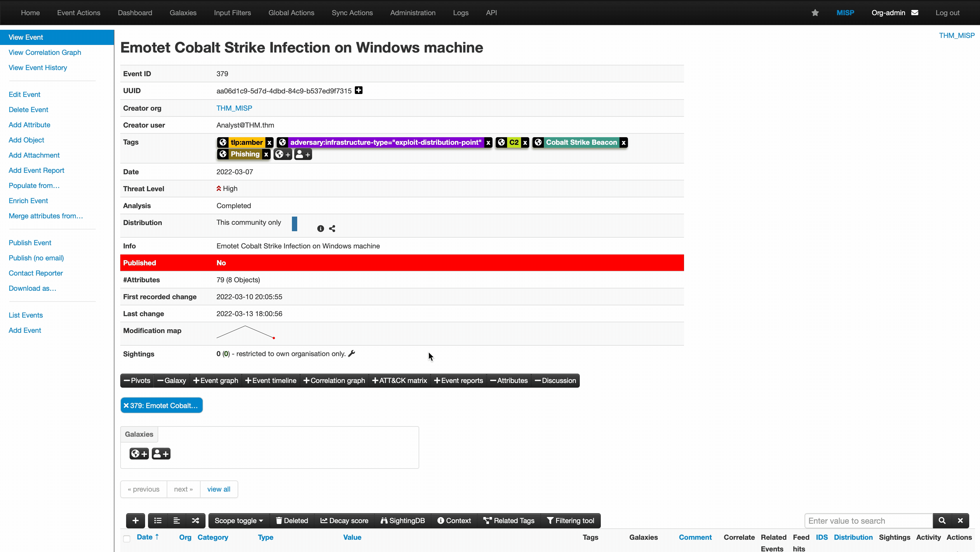Toggle SightingDB info
This screenshot has width=980, height=552.
[403, 521]
